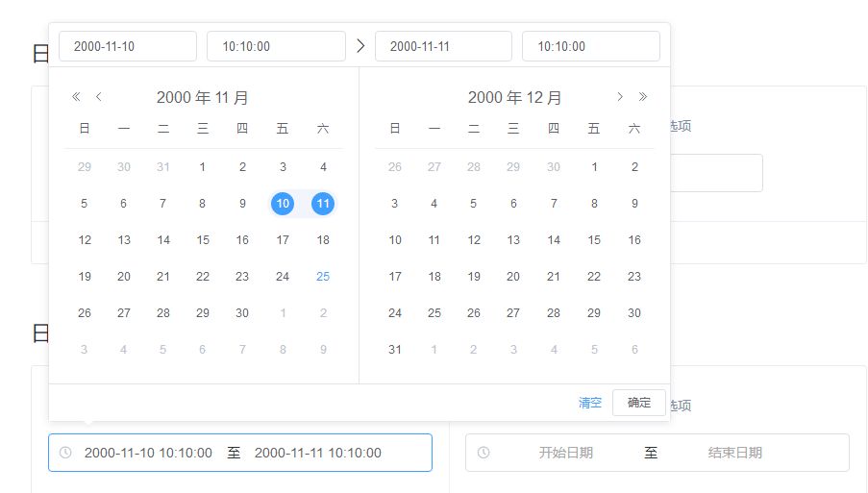Pick November 21 in the left calendar

pyautogui.click(x=162, y=277)
